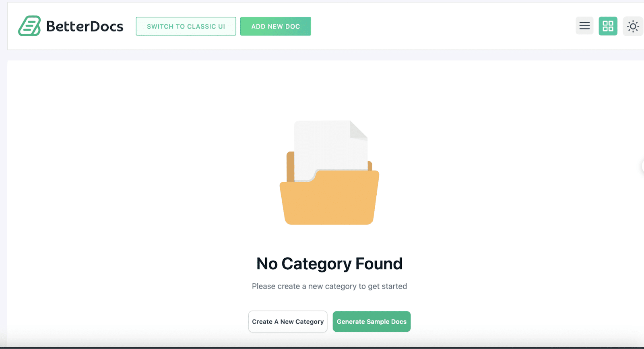Click the sun brightness icon
Image resolution: width=644 pixels, height=349 pixels.
pos(633,26)
